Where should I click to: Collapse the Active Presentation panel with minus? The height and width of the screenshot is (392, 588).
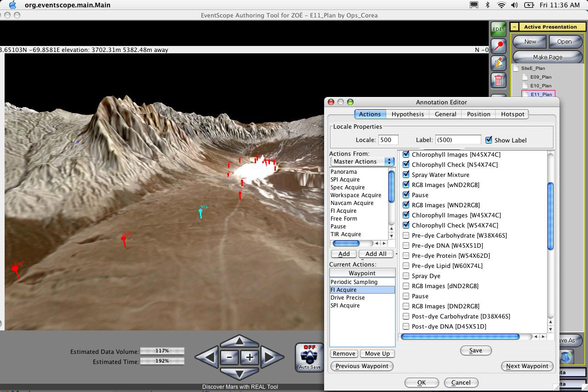515,27
